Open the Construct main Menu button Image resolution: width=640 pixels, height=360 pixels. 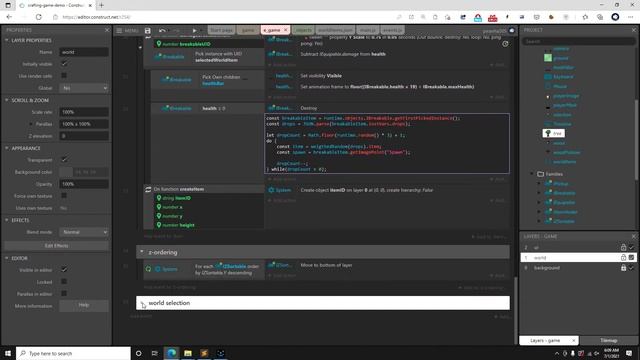coord(127,31)
